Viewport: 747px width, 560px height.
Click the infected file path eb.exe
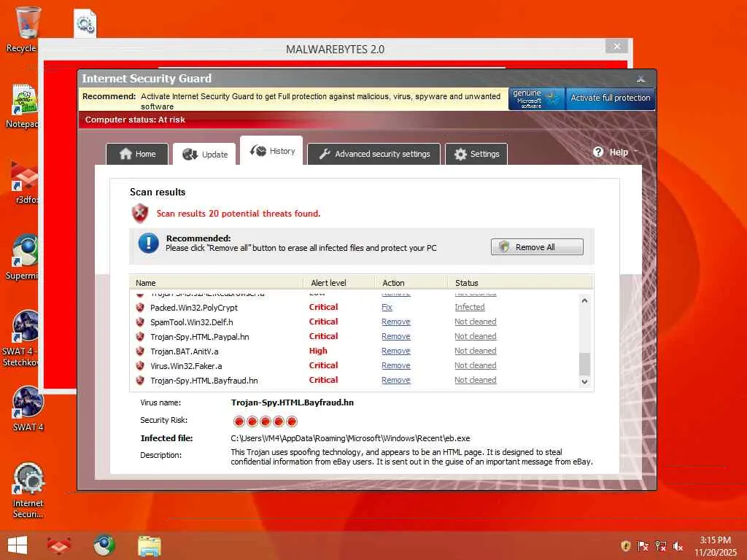click(x=350, y=438)
